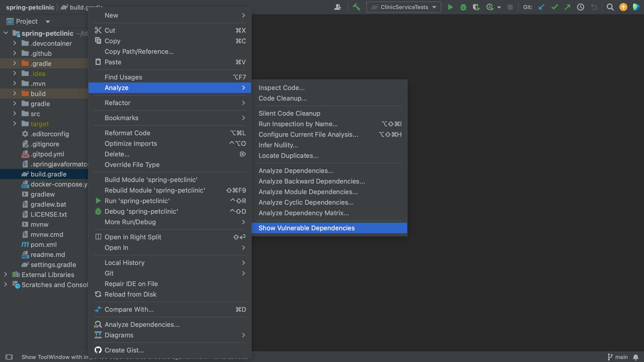This screenshot has height=362, width=644.
Task: Commit changes via the green checkmark icon
Action: pyautogui.click(x=554, y=7)
